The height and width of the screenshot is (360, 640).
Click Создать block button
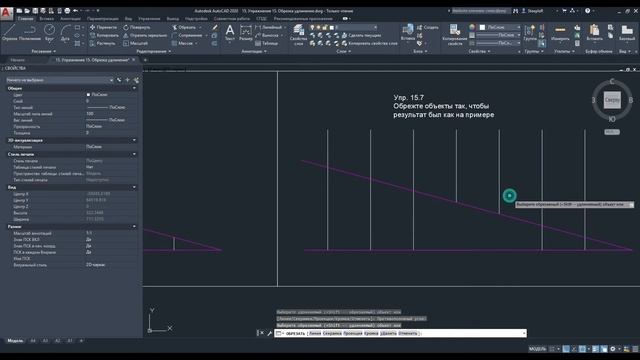pos(428,27)
